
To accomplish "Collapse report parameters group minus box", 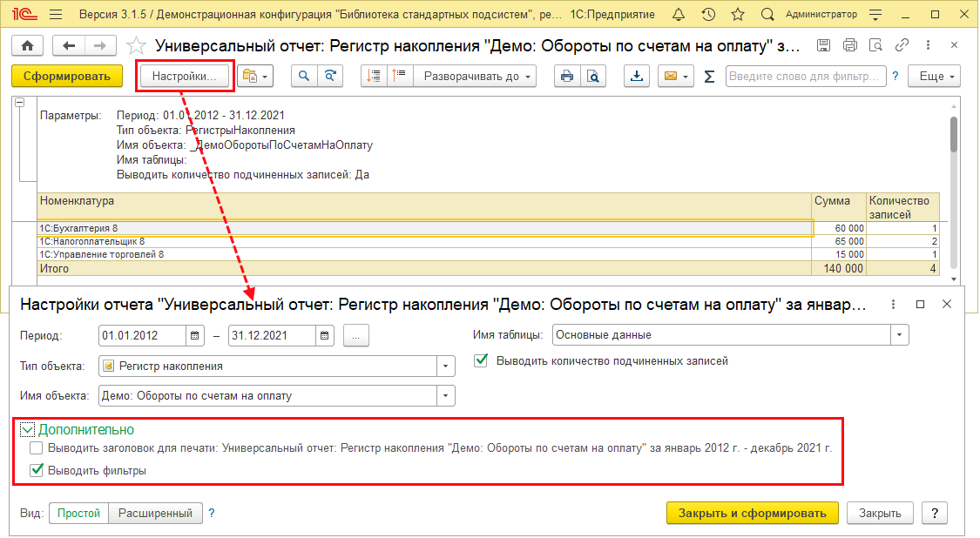I will [19, 102].
